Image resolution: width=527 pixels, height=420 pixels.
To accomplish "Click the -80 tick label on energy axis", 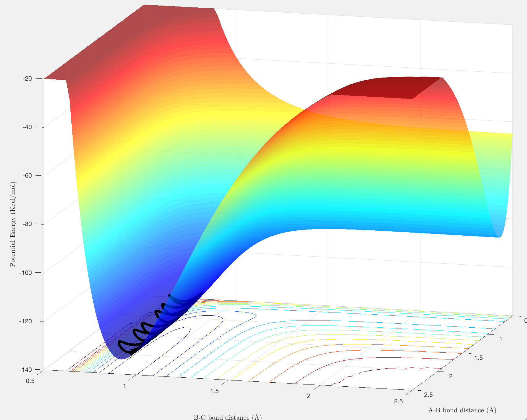I will (27, 224).
